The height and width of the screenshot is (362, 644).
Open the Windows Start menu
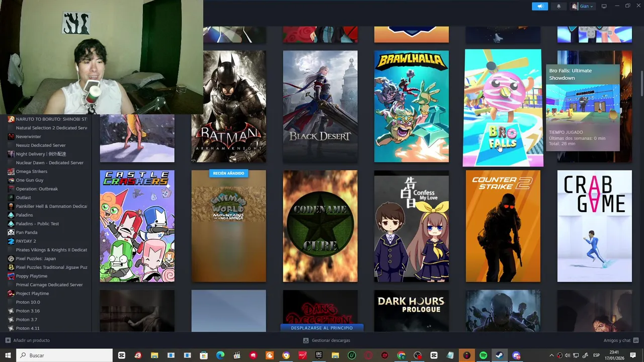(8, 355)
